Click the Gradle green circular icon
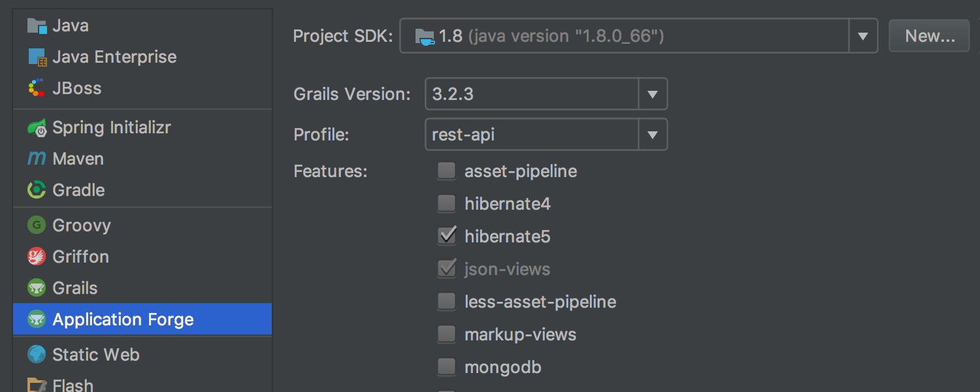This screenshot has width=980, height=392. (37, 190)
